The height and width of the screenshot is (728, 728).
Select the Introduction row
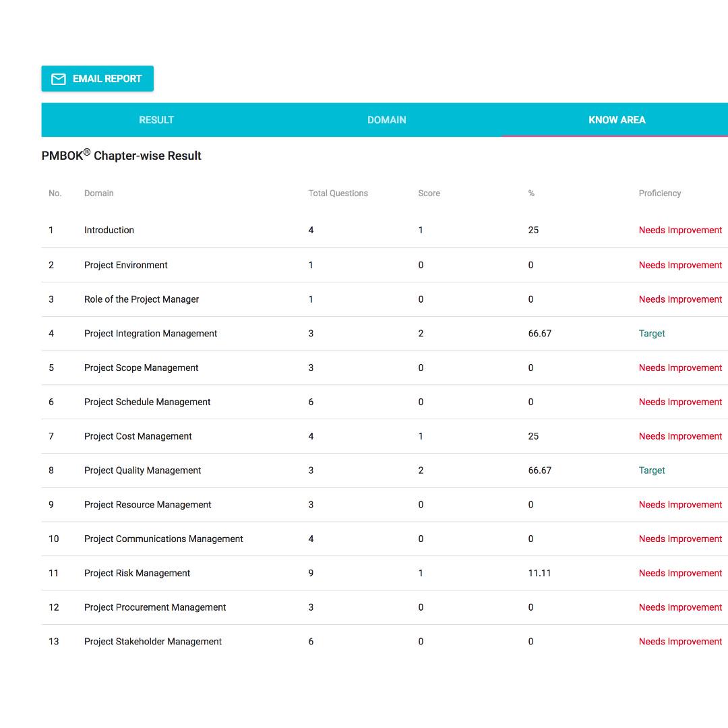coord(109,231)
